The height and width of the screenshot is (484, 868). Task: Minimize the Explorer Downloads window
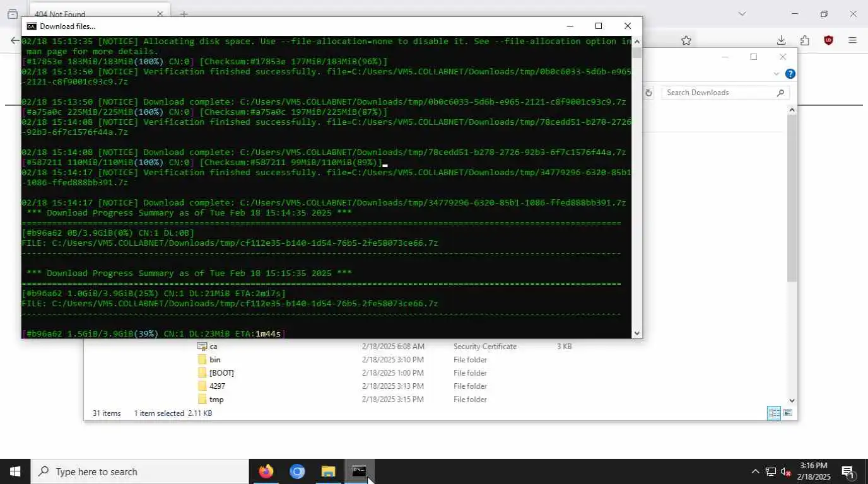[725, 57]
